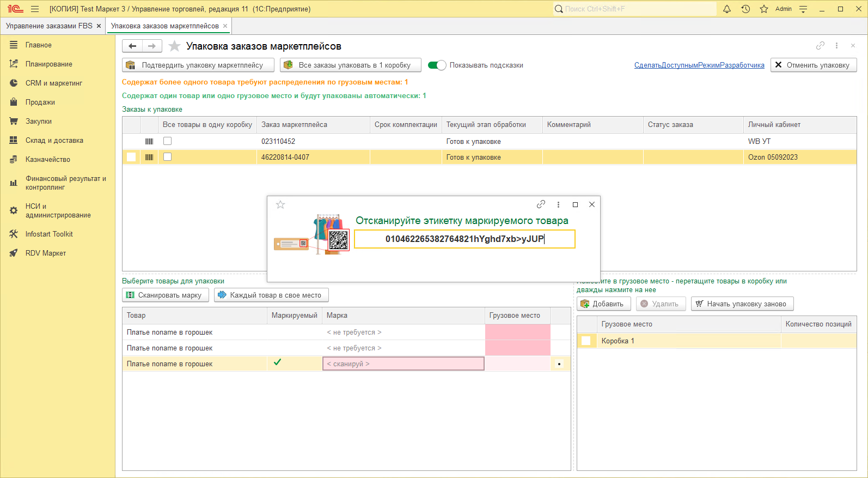Click 'Подтвердить упаковку маркетплейсу' button

click(198, 65)
